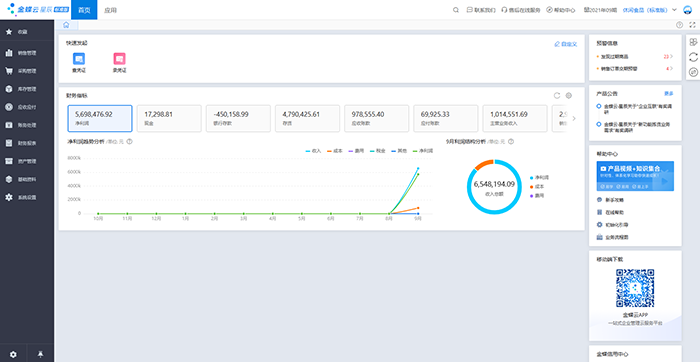Click help icon next to profit trend title
700x362 pixels.
point(129,141)
